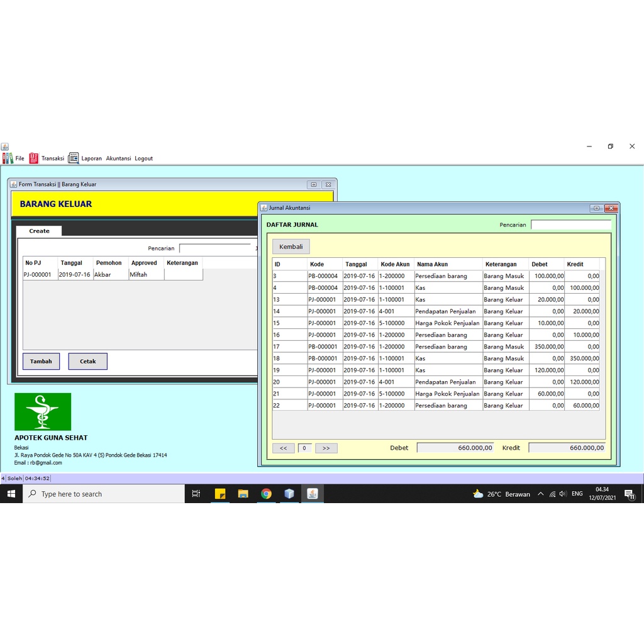Click the red Transaksi menu icon
Image resolution: width=644 pixels, height=644 pixels.
(x=34, y=158)
